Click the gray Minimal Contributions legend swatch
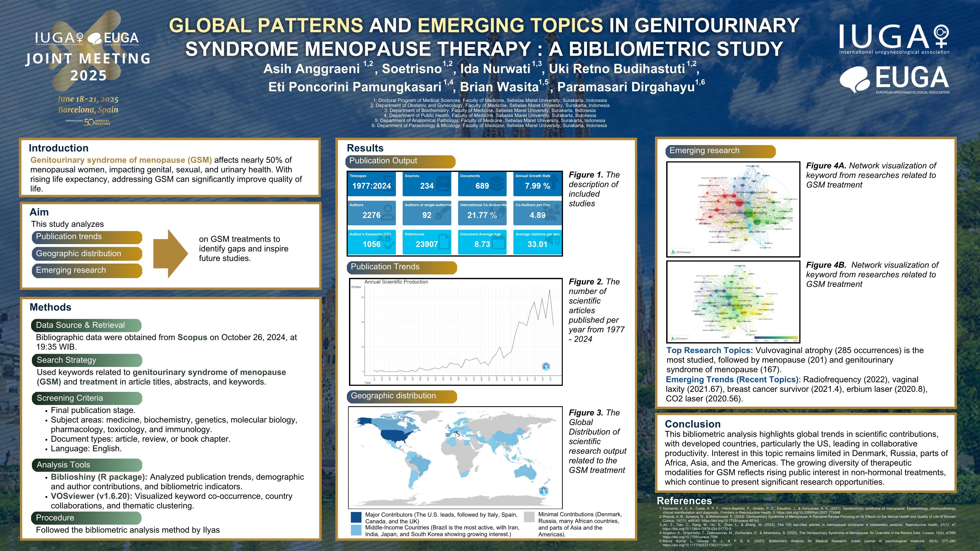The width and height of the screenshot is (980, 551). coord(529,517)
